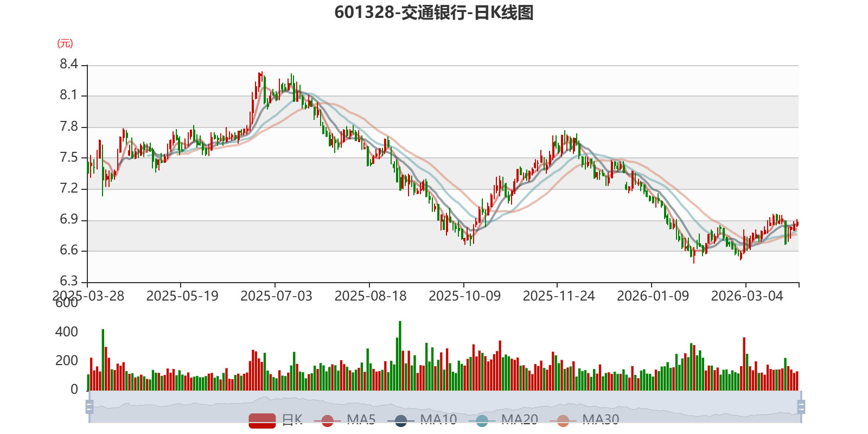Viewport: 868px width, 434px height.
Task: Click the 8.1 price axis label
Action: click(69, 95)
